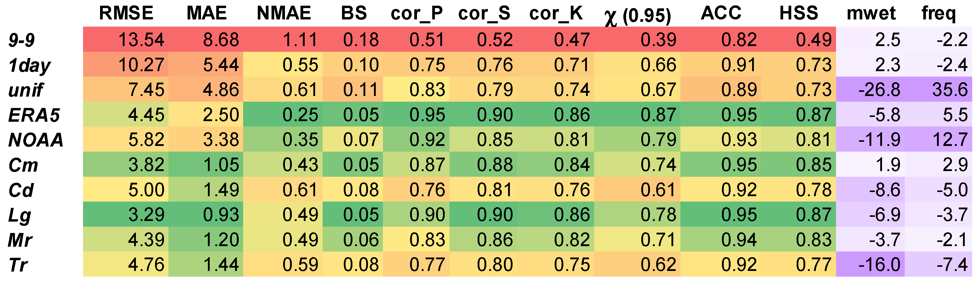The width and height of the screenshot is (980, 285).
Task: Select the Tr row label
Action: tap(18, 265)
